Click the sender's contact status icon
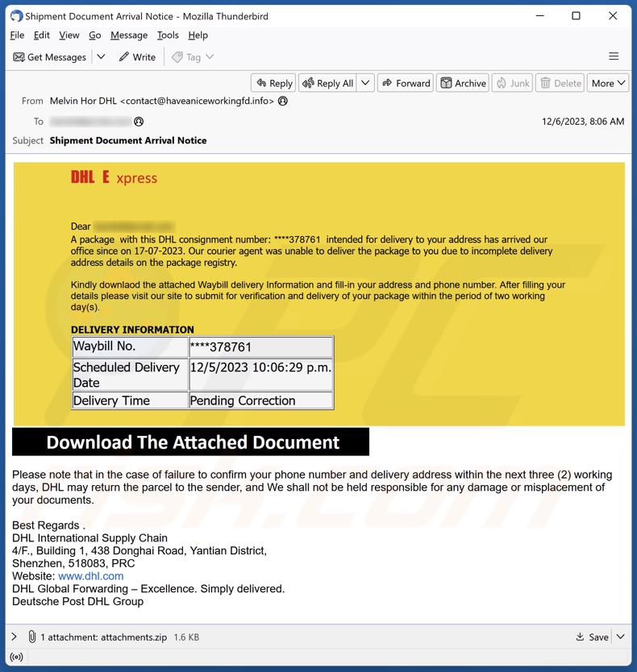 click(x=283, y=102)
